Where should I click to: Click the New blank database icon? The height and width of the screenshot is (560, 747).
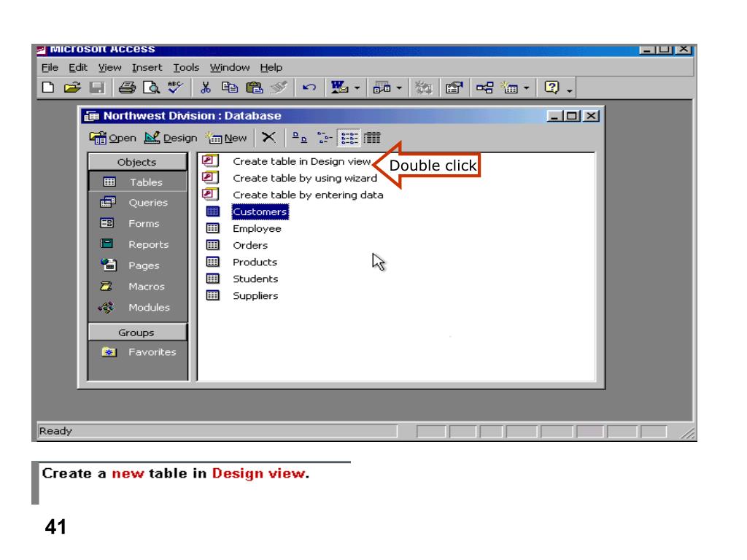(x=48, y=87)
